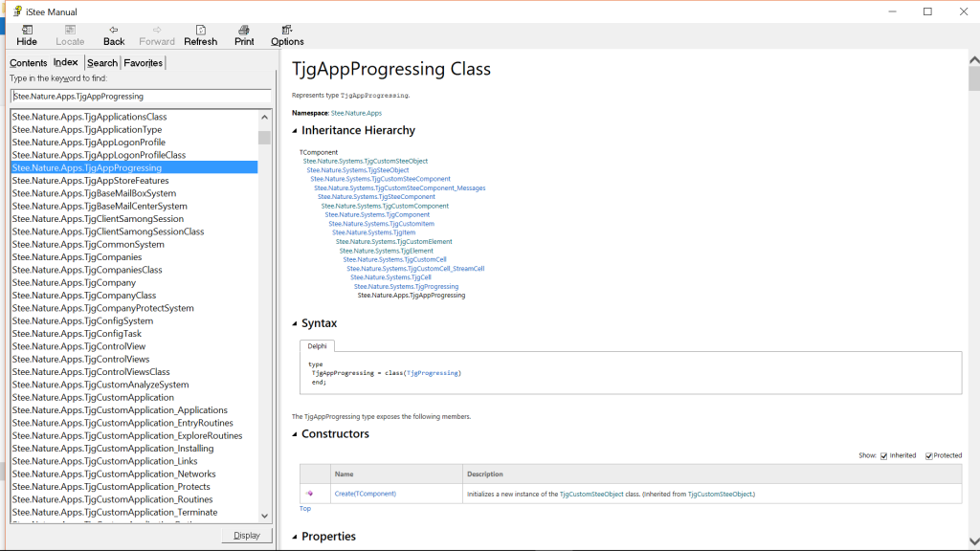This screenshot has height=551, width=980.
Task: Collapse the Properties section
Action: tap(295, 537)
